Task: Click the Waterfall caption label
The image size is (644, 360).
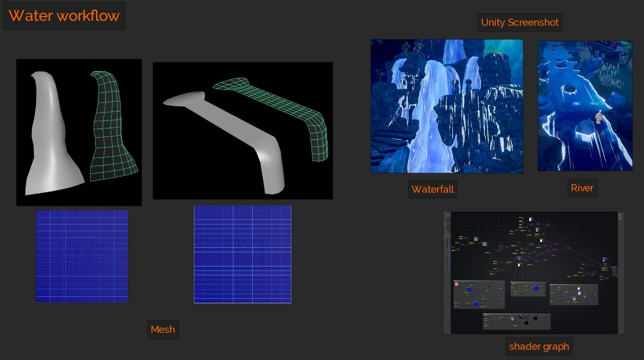Action: coord(432,189)
